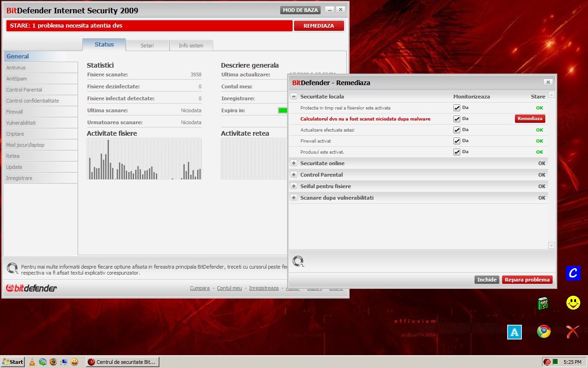Open Mod jocuri/laptop in sidebar
Viewport: 588px width, 368px height.
(41, 145)
